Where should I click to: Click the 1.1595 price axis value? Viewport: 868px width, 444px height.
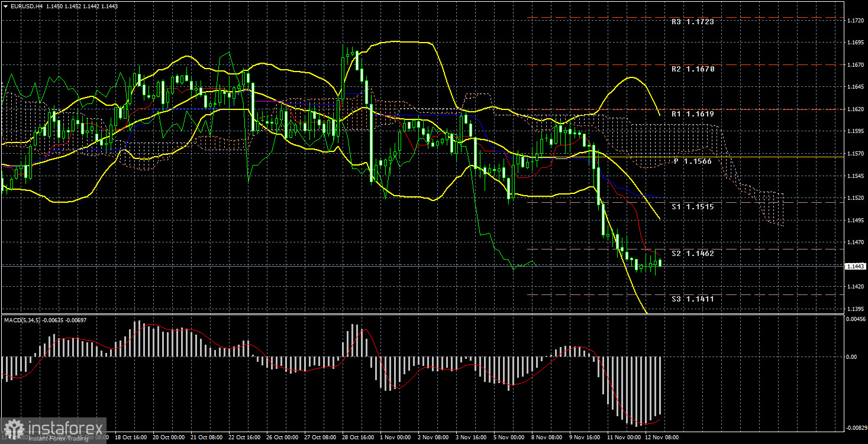856,132
